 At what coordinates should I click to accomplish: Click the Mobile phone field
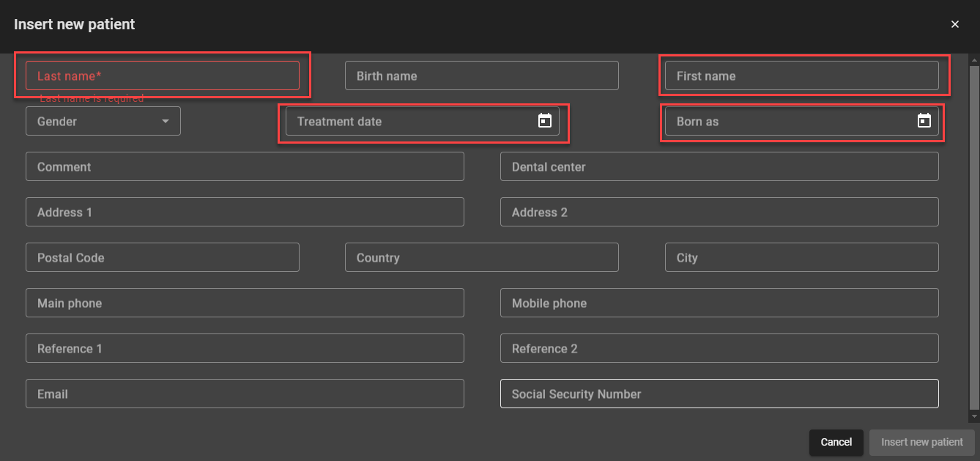tap(719, 303)
